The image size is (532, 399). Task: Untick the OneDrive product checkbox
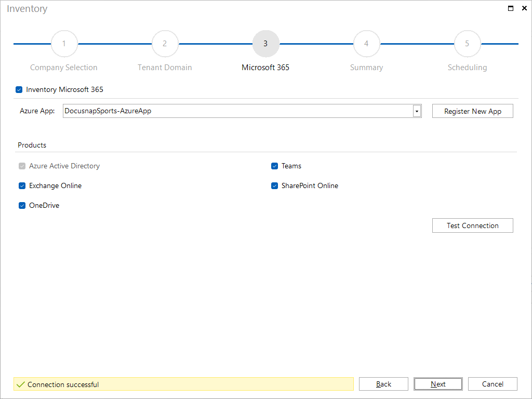[x=22, y=205]
